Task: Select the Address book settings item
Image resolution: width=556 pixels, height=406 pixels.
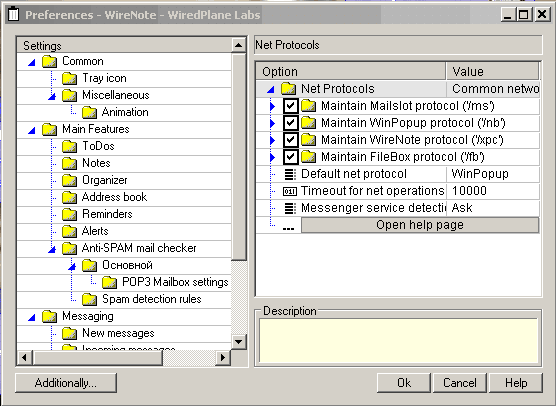Action: pyautogui.click(x=114, y=197)
